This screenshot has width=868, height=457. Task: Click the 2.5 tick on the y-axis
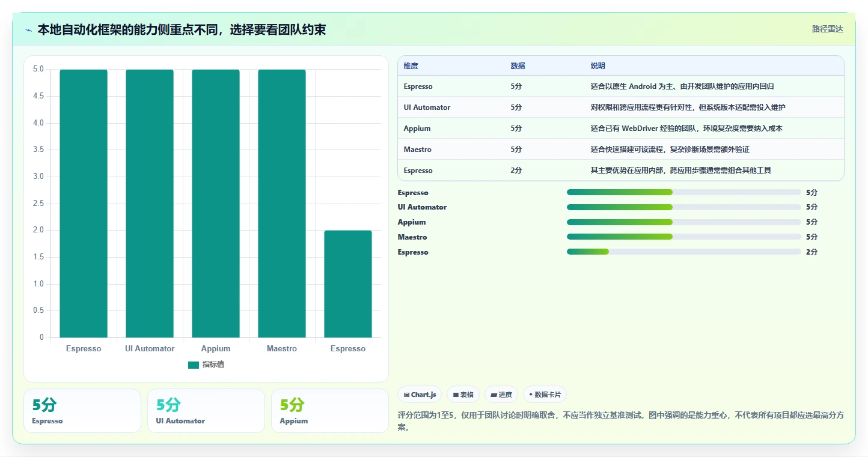[x=38, y=204]
